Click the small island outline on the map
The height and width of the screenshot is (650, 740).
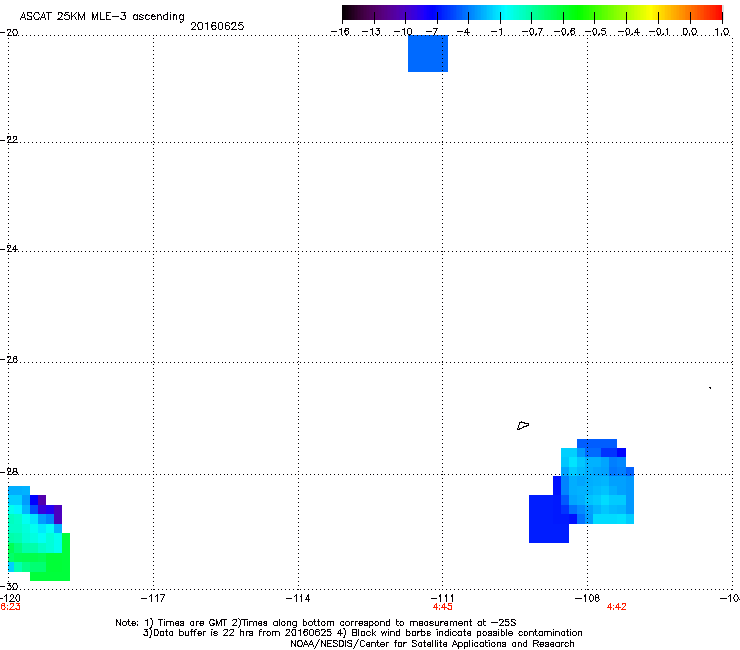(523, 426)
